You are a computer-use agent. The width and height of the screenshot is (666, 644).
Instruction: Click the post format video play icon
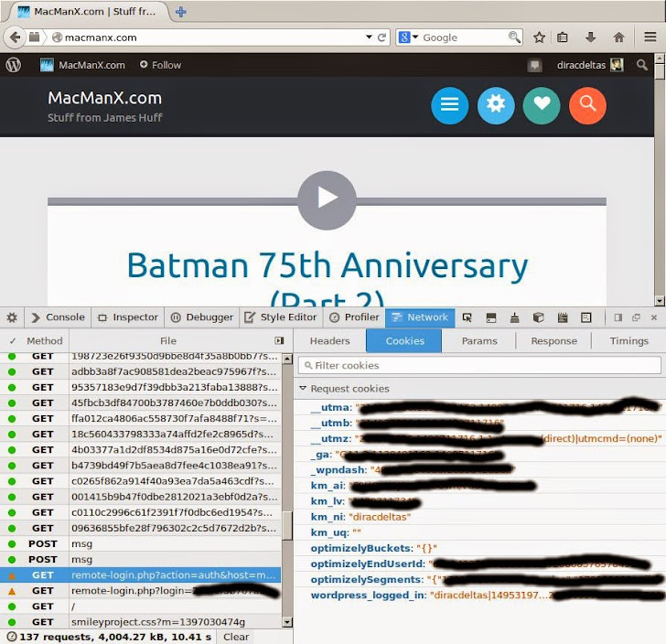pos(327,200)
